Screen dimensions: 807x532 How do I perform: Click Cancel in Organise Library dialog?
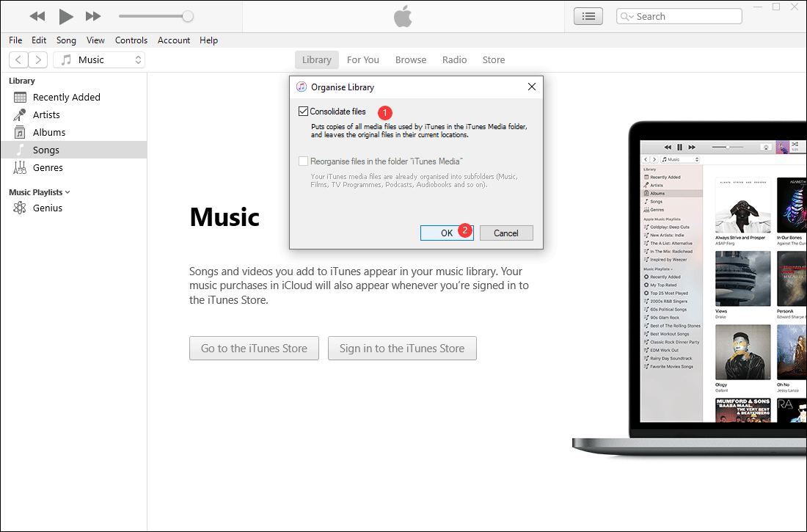coord(506,233)
